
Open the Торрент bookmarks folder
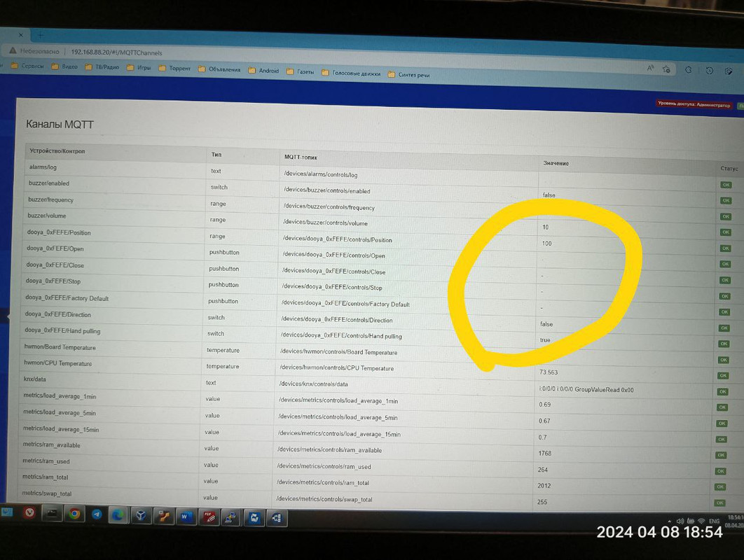[174, 69]
